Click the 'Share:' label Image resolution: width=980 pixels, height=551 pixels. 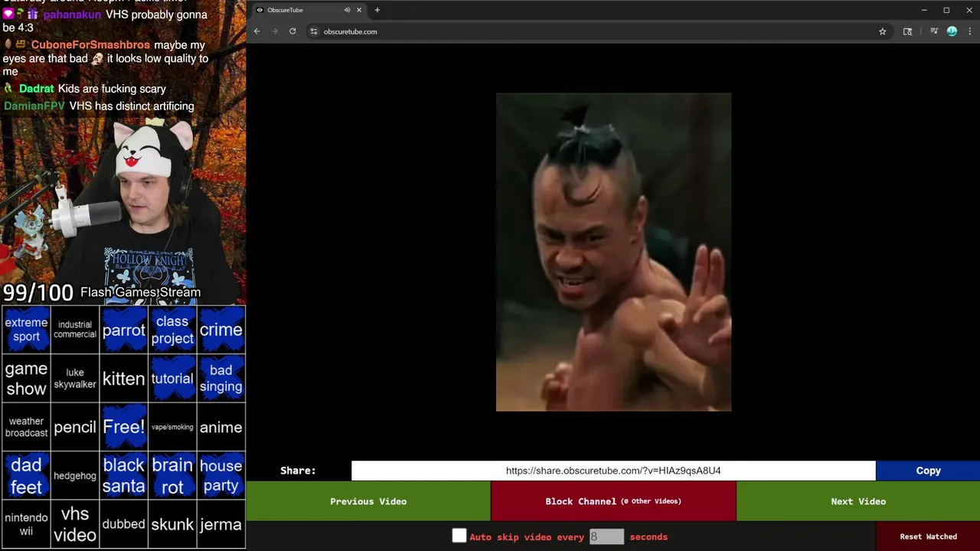click(x=298, y=471)
